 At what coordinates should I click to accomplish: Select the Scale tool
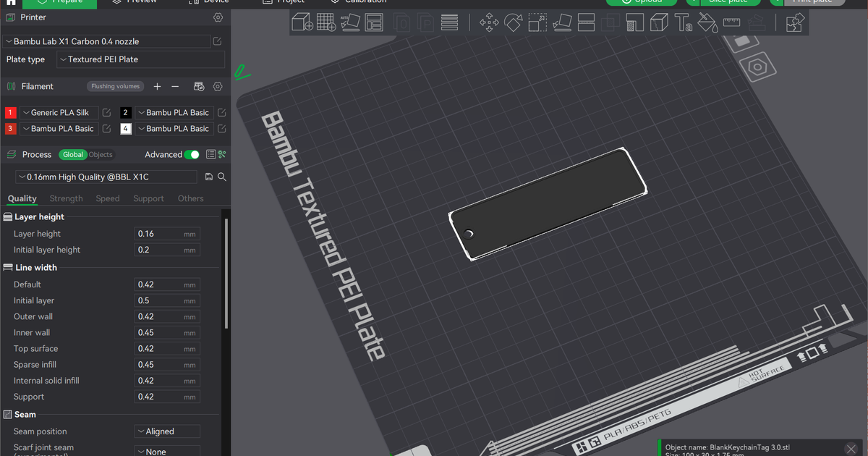coord(537,22)
